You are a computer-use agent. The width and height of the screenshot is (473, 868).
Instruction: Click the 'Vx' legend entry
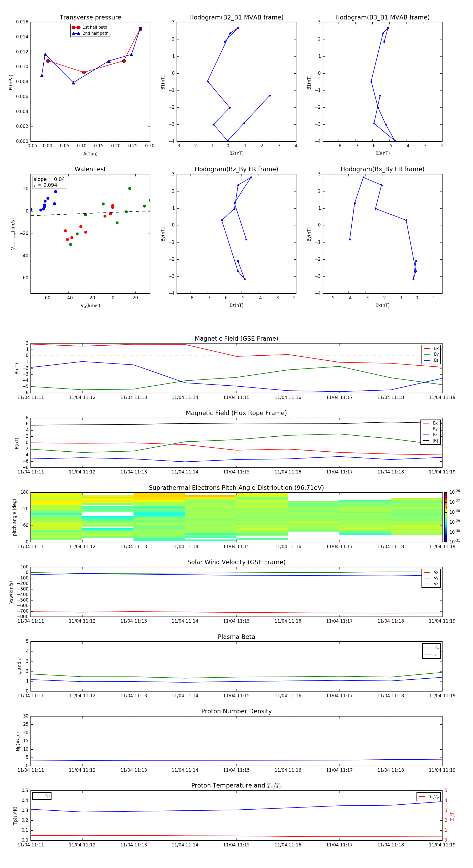coord(431,572)
